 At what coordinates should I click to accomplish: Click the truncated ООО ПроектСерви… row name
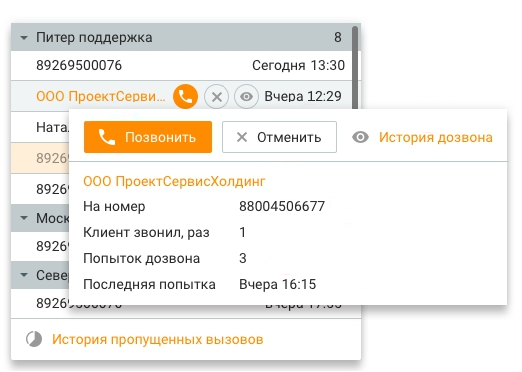pos(101,96)
